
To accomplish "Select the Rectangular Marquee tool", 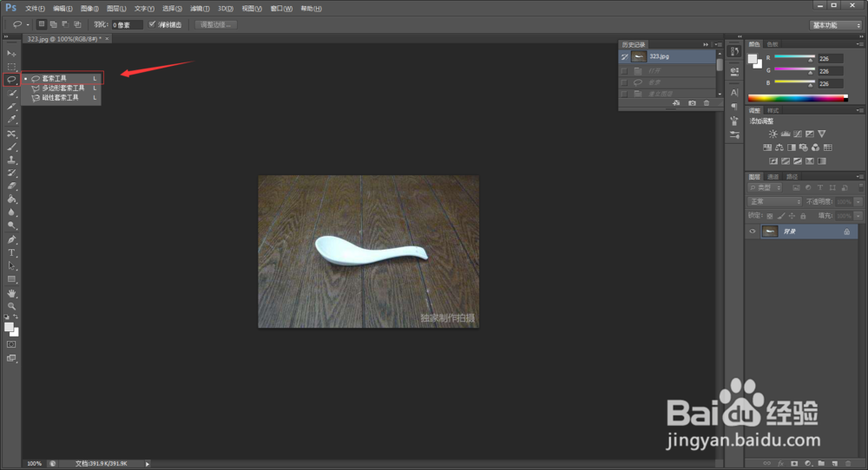I will (x=11, y=67).
